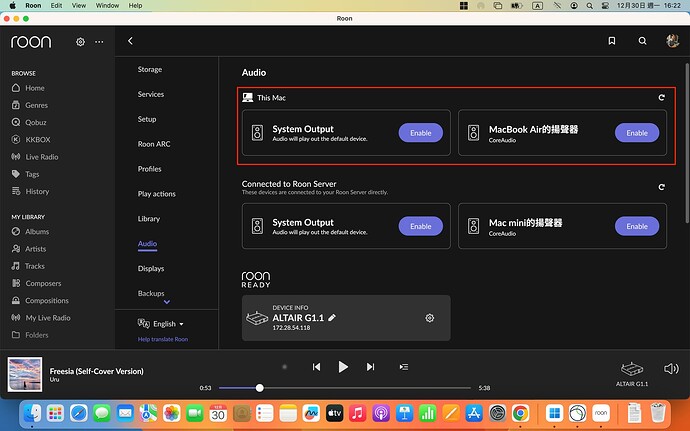Open the three-dots menu beside the gear
Viewport: 690px width, 431px height.
99,42
